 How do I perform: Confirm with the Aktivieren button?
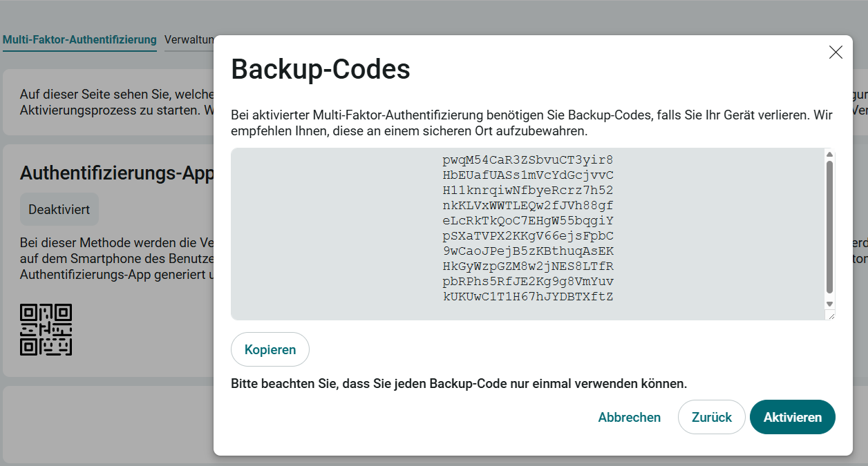pyautogui.click(x=792, y=417)
